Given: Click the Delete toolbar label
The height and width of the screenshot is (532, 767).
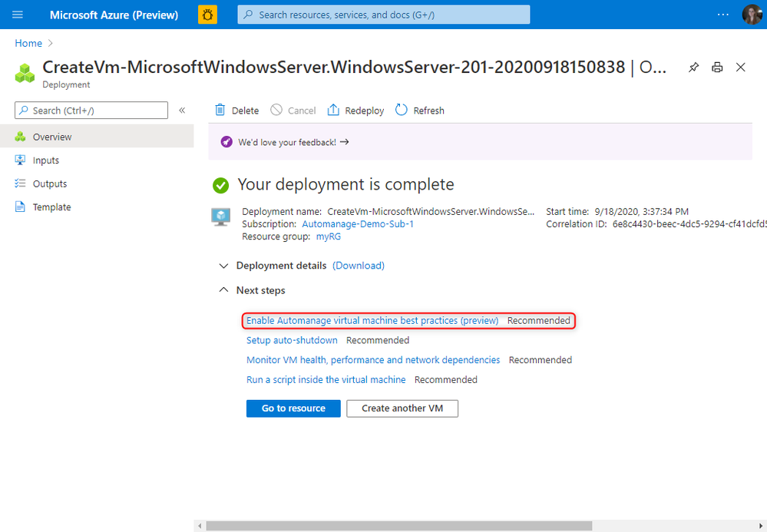Looking at the screenshot, I should click(x=245, y=111).
